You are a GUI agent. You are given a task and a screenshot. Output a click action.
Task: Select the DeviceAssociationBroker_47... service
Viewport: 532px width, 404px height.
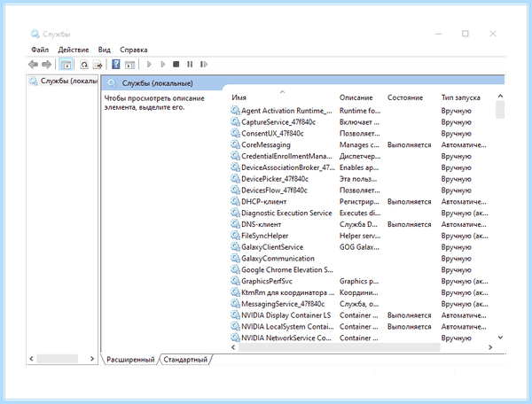point(287,167)
